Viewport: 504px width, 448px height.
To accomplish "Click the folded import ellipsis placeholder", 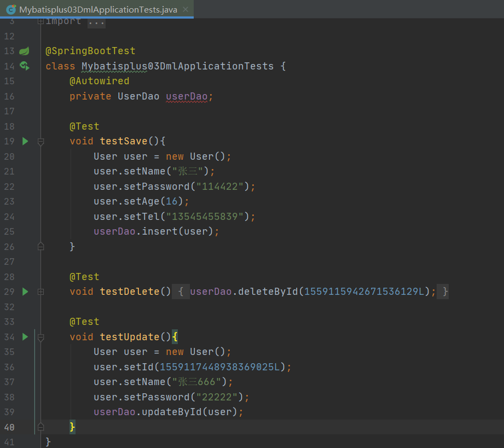I will click(96, 21).
